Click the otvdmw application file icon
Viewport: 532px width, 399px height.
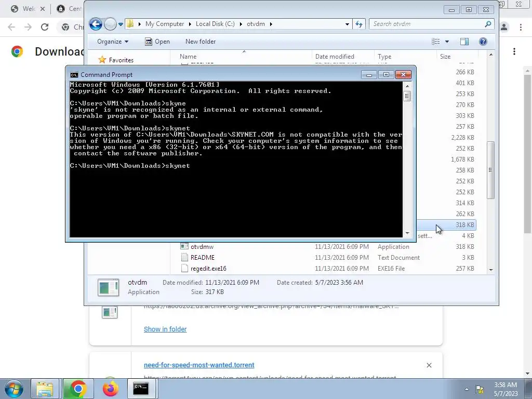tap(184, 246)
